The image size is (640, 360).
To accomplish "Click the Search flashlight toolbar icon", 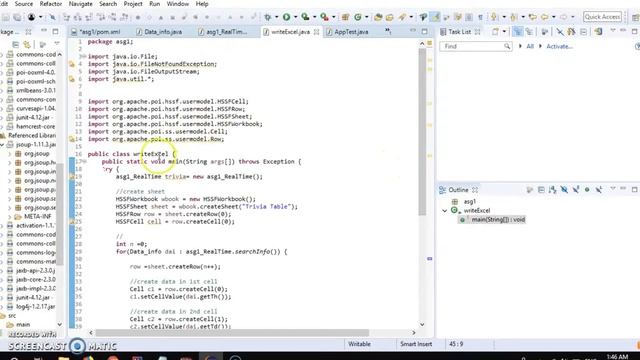I will 402,17.
